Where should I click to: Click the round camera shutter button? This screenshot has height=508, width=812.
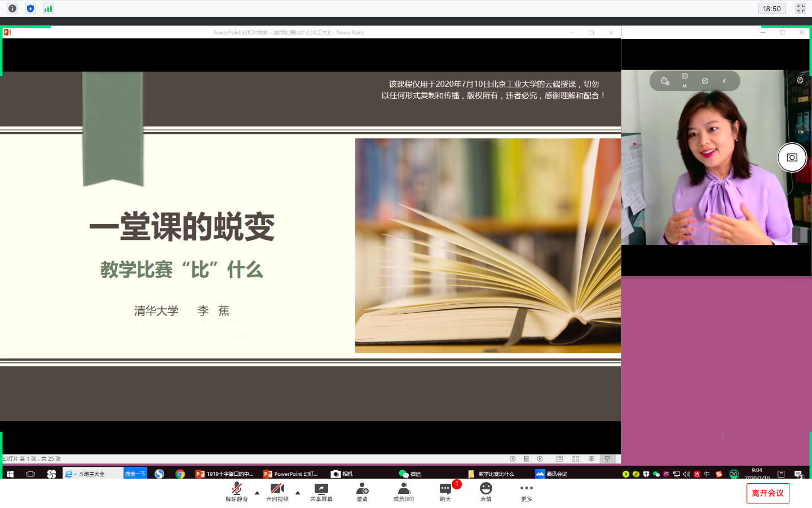pyautogui.click(x=792, y=157)
